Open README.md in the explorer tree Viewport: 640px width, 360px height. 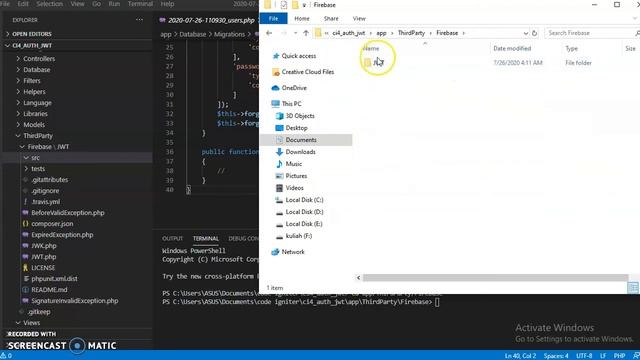pyautogui.click(x=49, y=290)
